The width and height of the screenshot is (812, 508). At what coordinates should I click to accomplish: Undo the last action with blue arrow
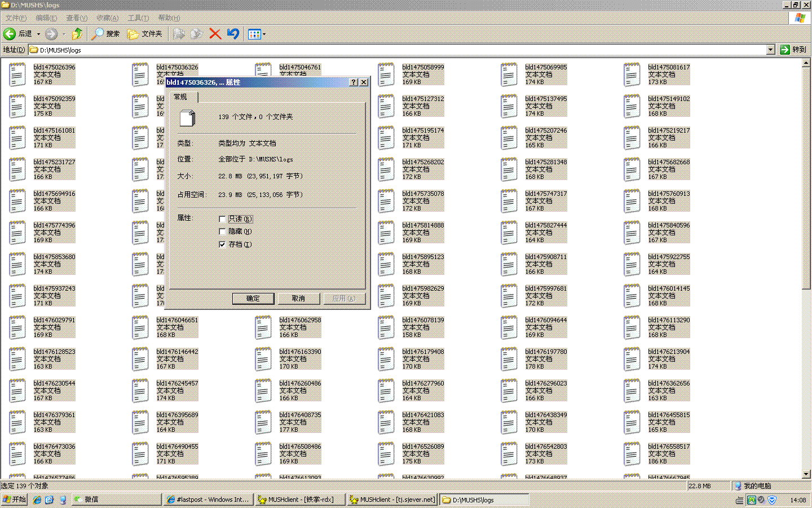click(233, 34)
